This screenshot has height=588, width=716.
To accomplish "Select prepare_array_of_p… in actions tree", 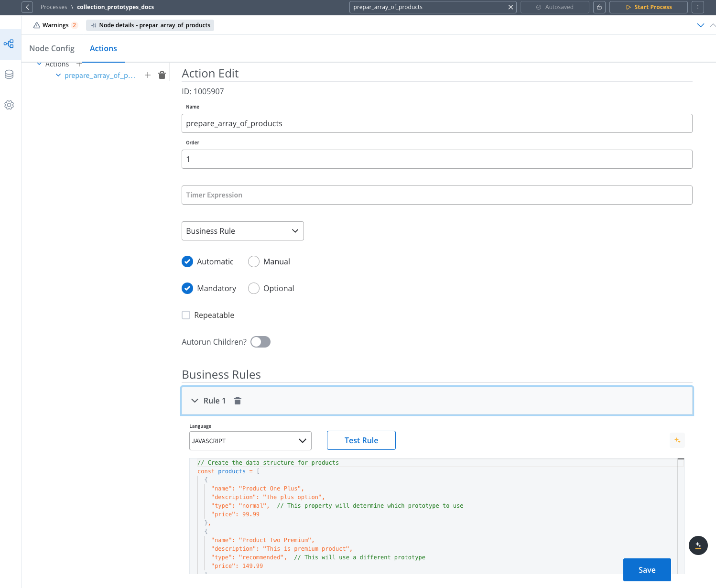I will [100, 76].
